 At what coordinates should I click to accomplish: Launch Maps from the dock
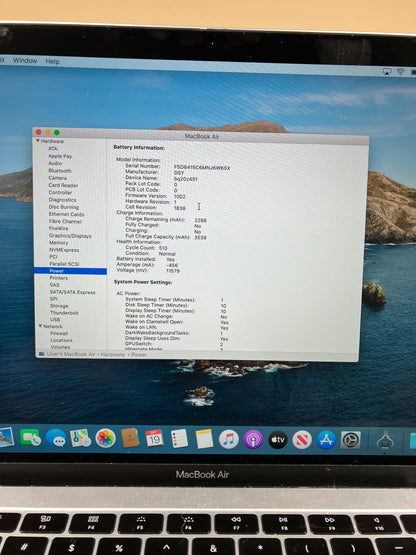80,438
